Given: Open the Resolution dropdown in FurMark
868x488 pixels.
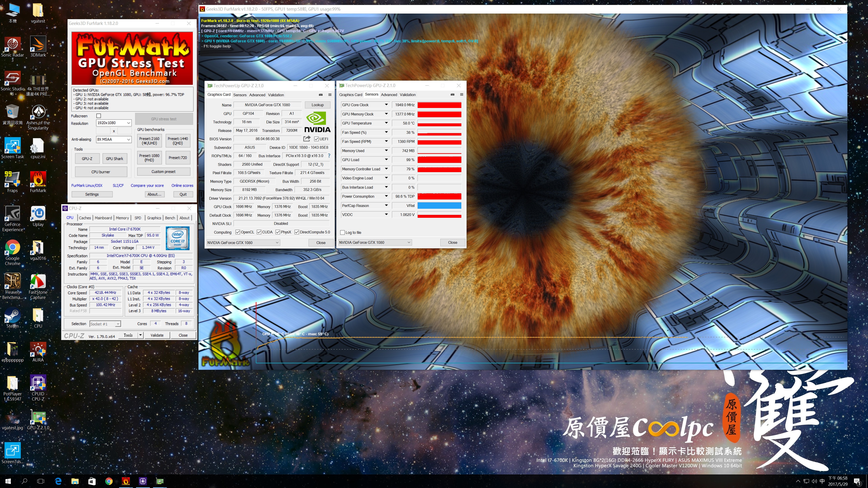Looking at the screenshot, I should tap(114, 123).
